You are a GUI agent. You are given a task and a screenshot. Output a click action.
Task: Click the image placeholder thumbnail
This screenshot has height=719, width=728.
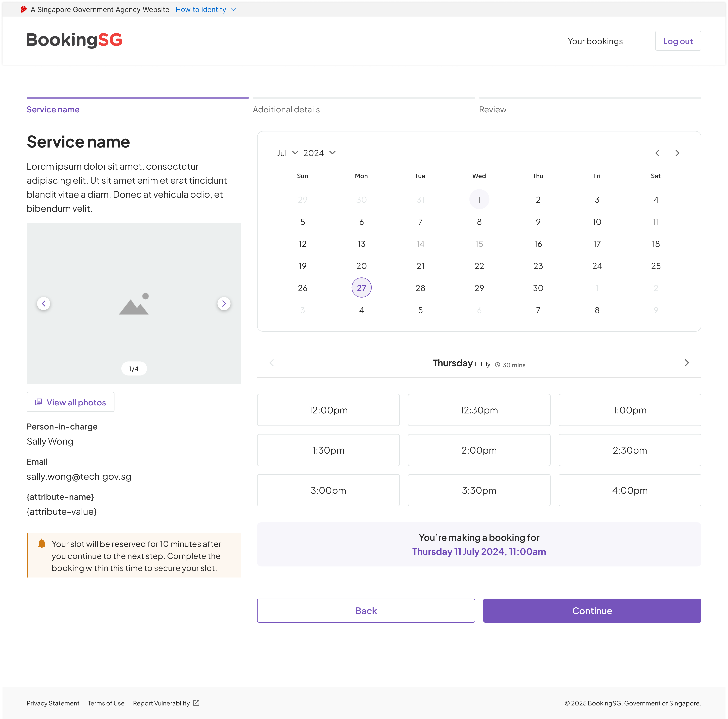[x=134, y=304]
